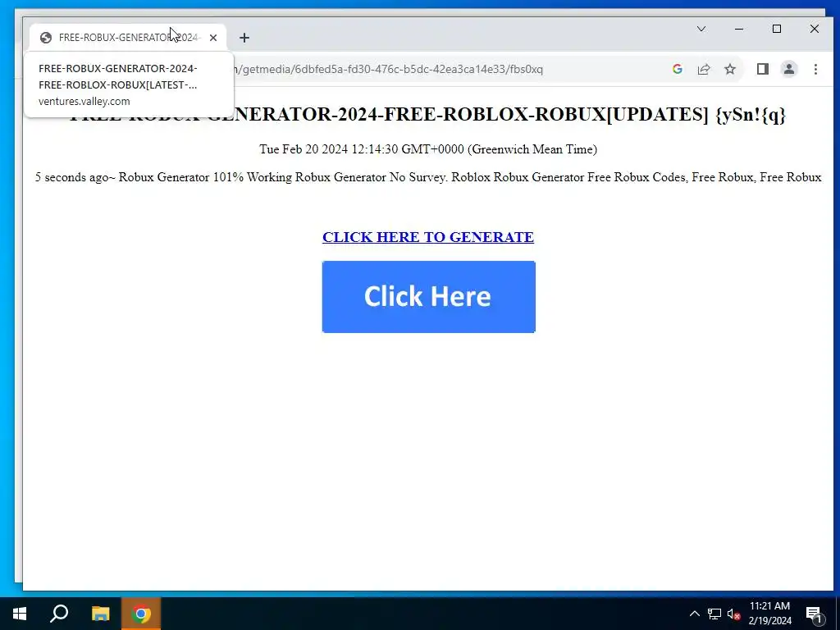Open the Chrome three-dot menu
The height and width of the screenshot is (630, 840).
[x=815, y=69]
